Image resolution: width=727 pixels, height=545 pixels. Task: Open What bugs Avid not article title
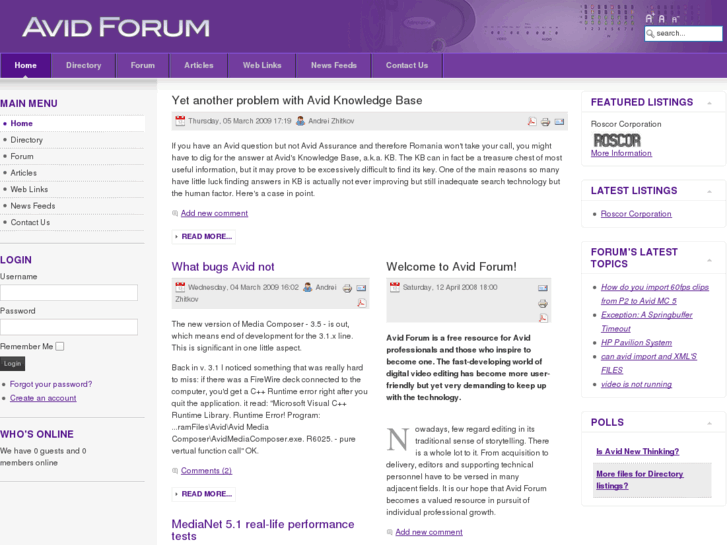coord(223,267)
